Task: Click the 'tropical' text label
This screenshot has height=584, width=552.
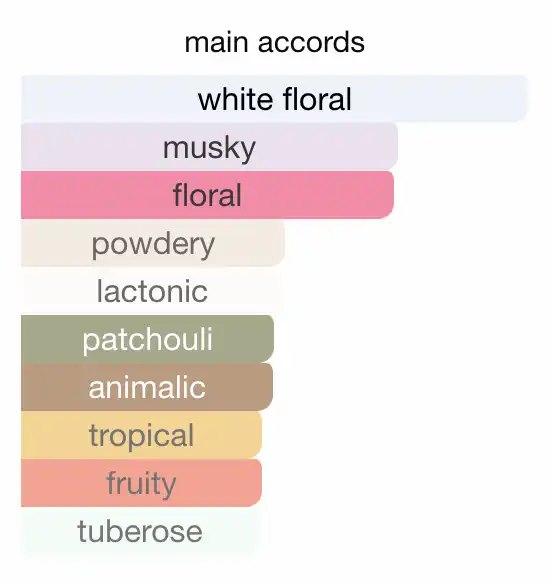Action: (x=142, y=437)
